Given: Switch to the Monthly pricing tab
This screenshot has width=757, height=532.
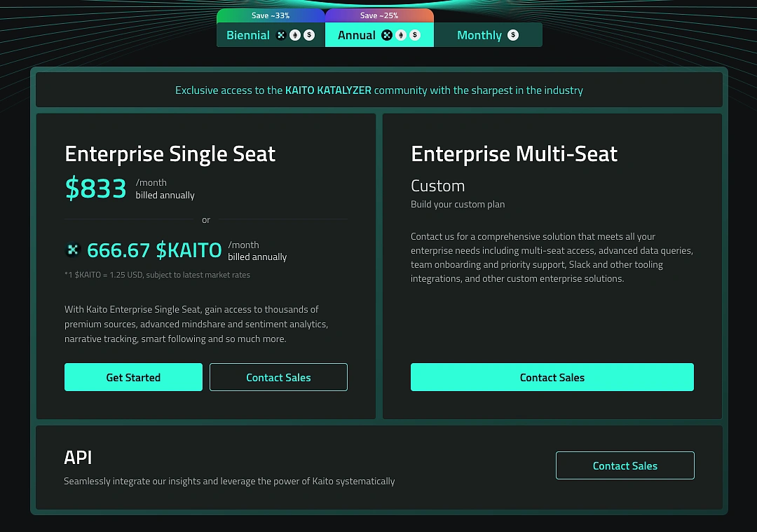Looking at the screenshot, I should (x=479, y=34).
